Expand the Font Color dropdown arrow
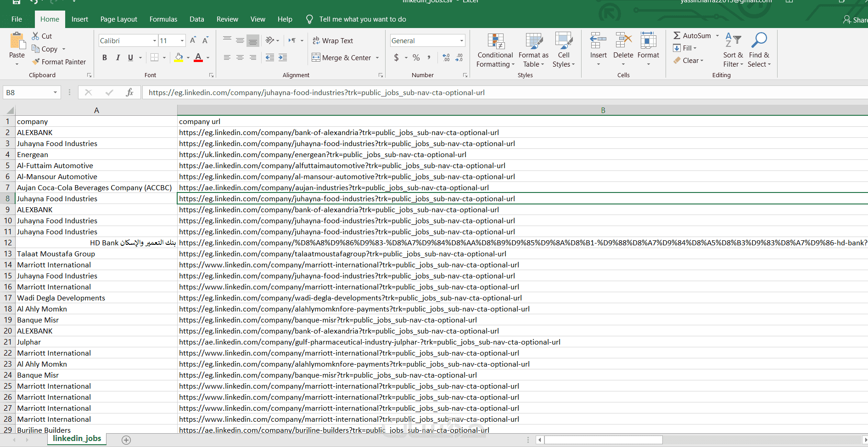The width and height of the screenshot is (868, 447). (208, 57)
